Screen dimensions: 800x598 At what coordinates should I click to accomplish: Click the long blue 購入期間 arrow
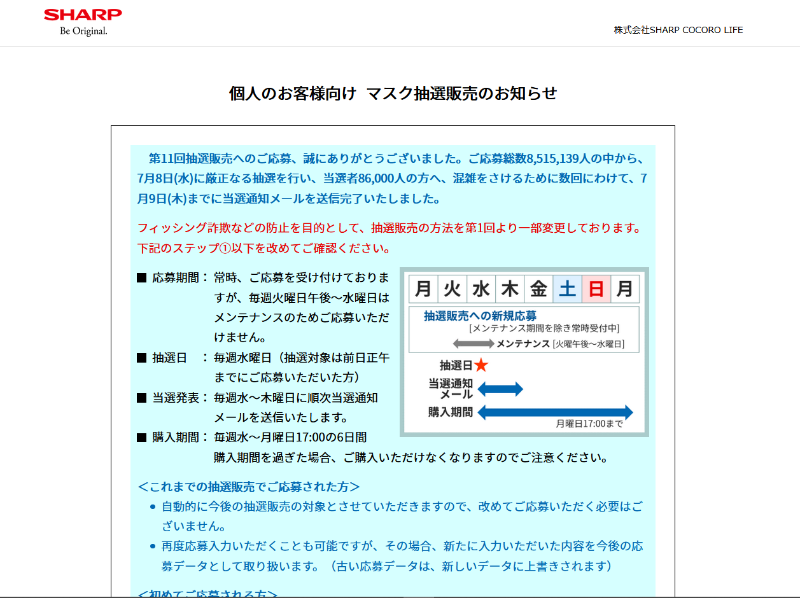(555, 412)
